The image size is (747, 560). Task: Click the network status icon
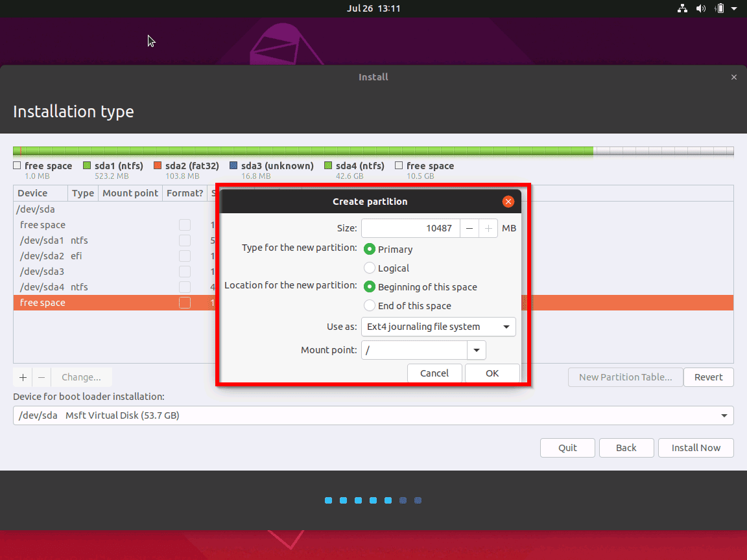coord(682,8)
